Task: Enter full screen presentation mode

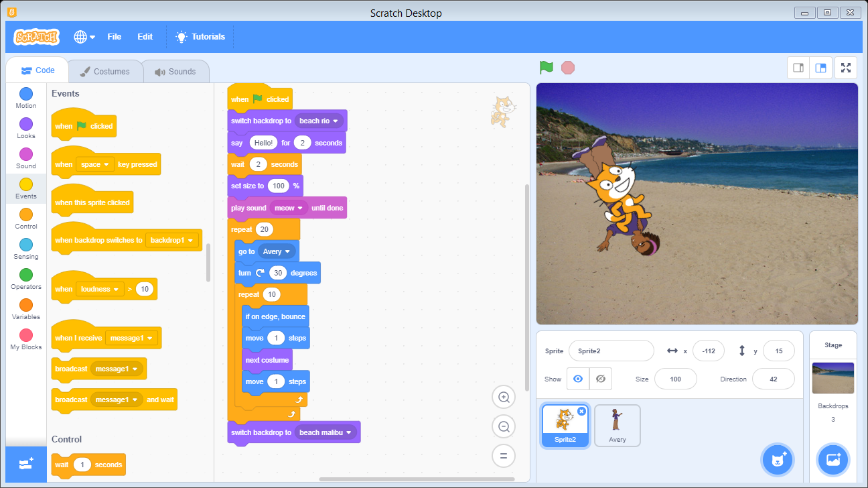Action: 845,67
